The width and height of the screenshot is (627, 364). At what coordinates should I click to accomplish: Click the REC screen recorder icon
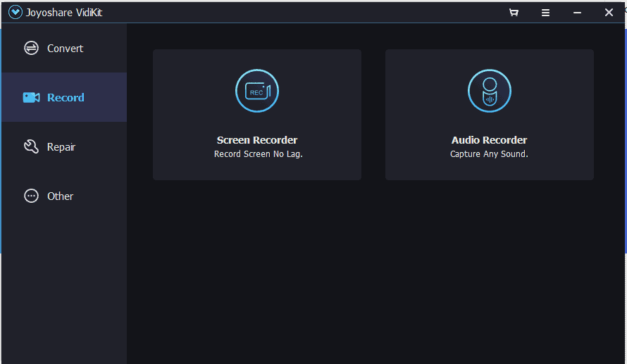(257, 91)
